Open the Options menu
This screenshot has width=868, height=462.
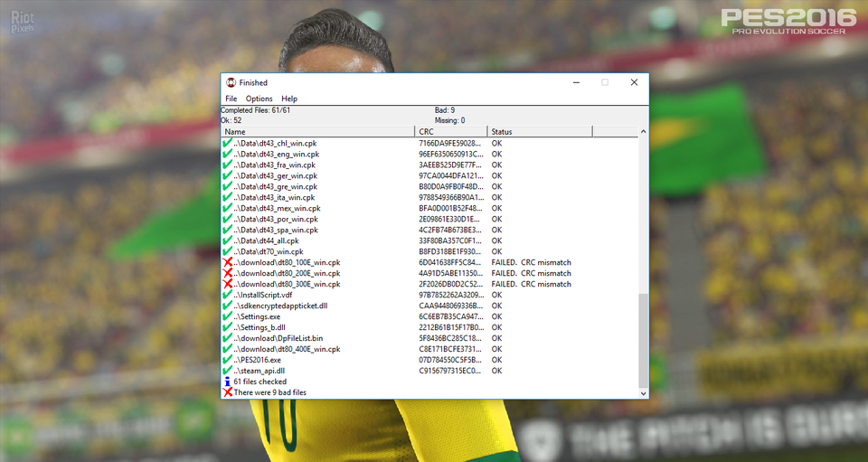pos(259,99)
